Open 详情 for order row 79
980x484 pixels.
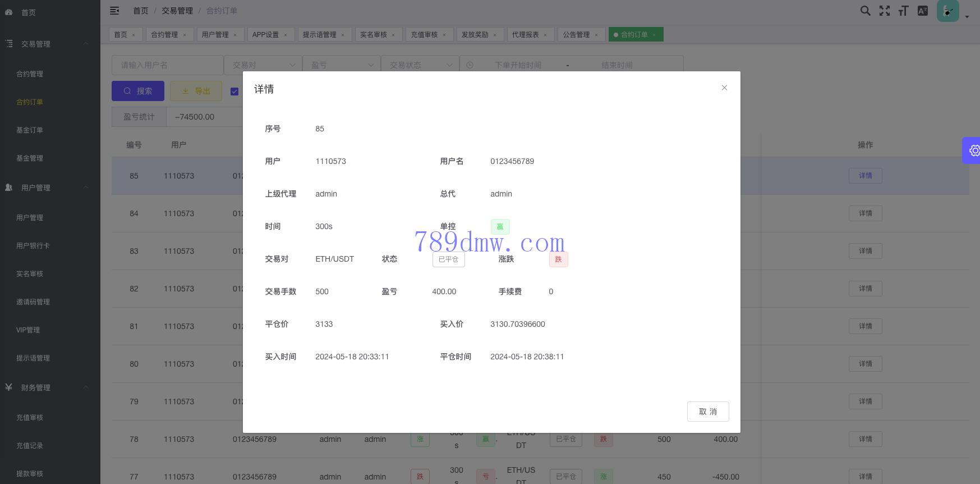[865, 401]
